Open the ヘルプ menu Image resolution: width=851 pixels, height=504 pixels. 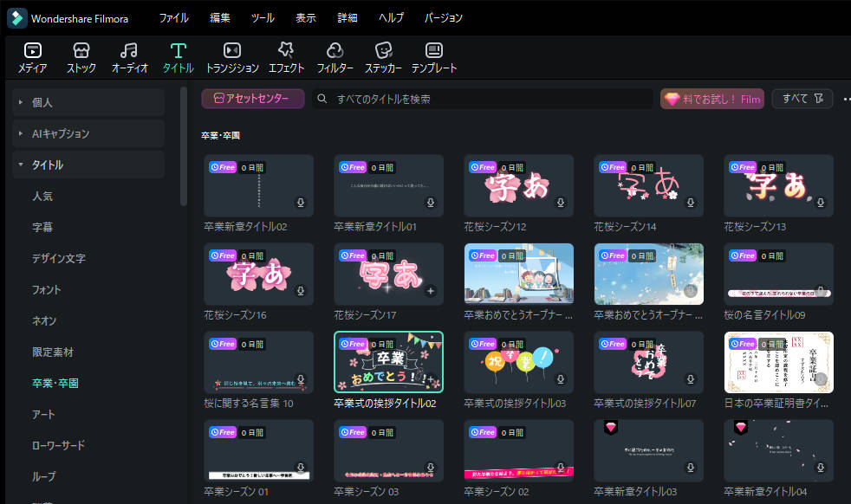(391, 16)
